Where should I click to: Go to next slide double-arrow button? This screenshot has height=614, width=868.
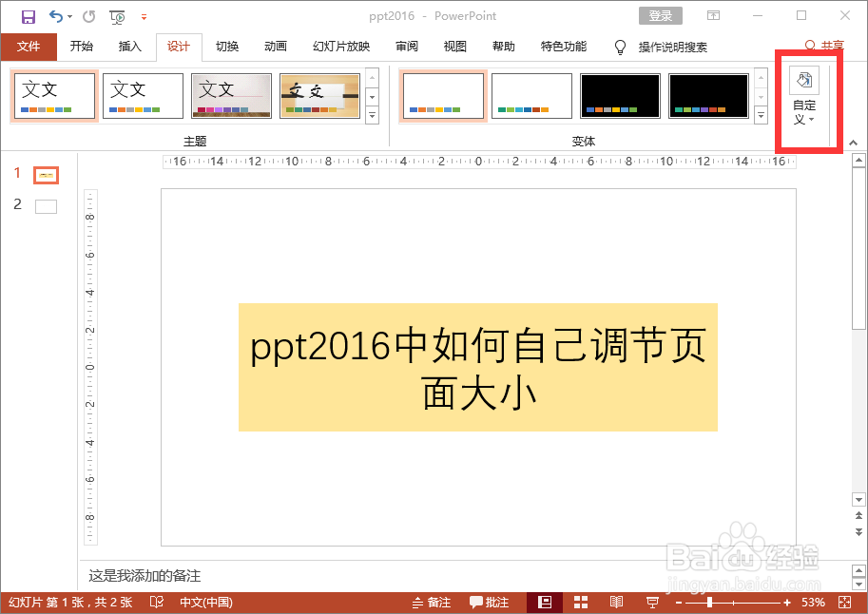pyautogui.click(x=858, y=532)
